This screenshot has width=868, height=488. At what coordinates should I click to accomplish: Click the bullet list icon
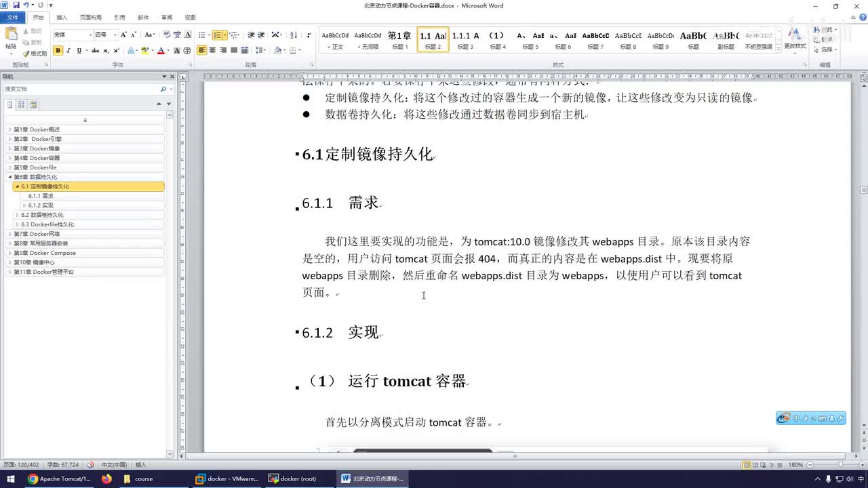click(x=202, y=35)
